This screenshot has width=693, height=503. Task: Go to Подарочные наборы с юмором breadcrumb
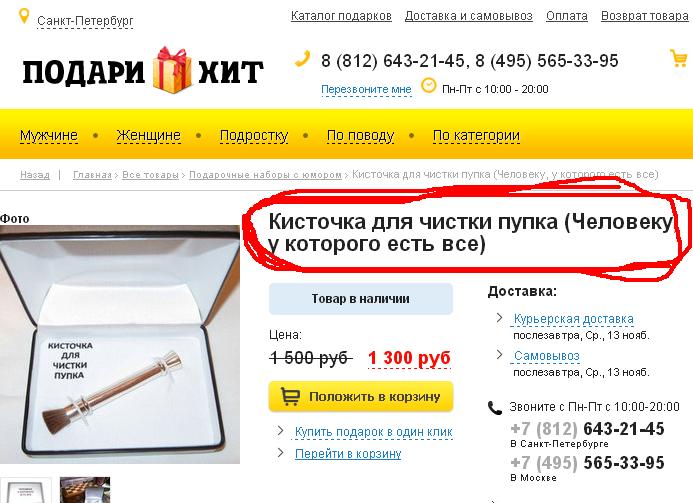(265, 175)
